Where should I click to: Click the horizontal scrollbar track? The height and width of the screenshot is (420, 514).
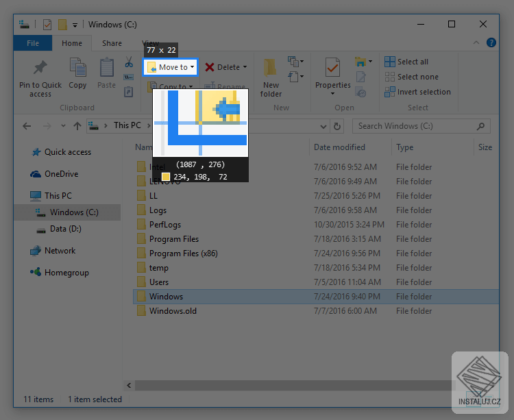[x=293, y=385]
